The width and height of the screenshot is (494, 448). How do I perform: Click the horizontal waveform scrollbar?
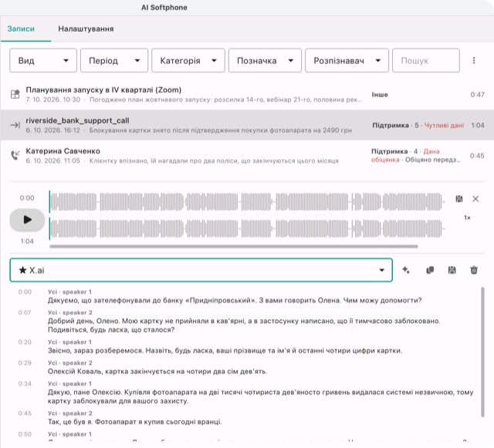(x=234, y=247)
